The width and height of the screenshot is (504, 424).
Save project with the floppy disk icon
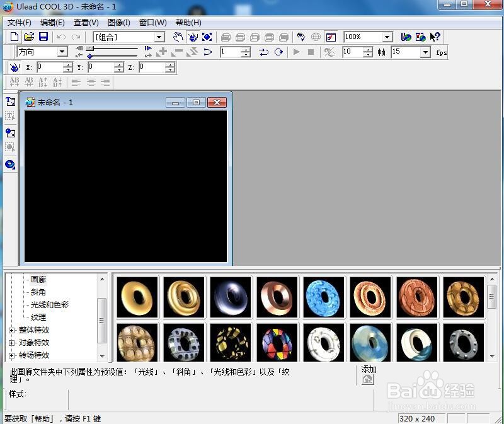43,37
